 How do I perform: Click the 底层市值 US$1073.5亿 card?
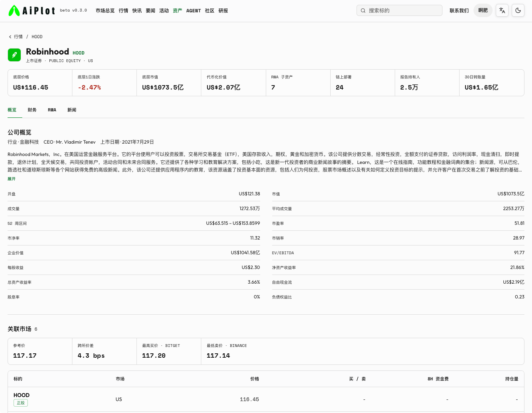pos(169,83)
